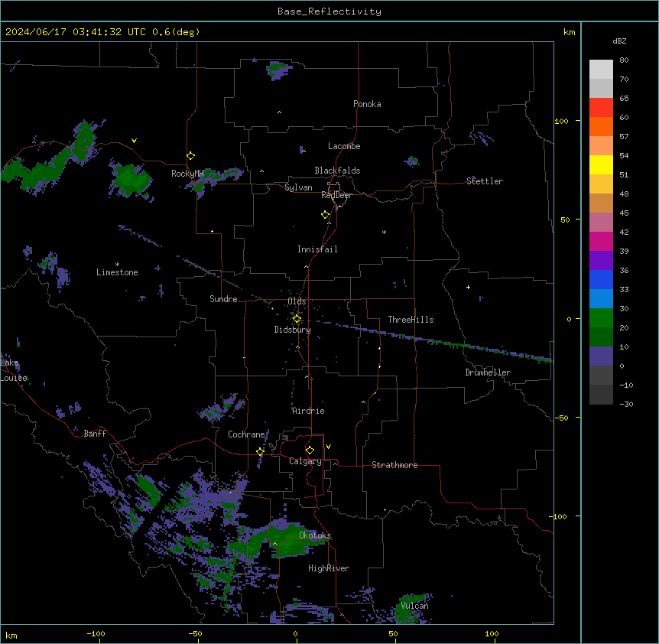Click the Drumheller label
Image resolution: width=659 pixels, height=644 pixels.
coord(488,372)
